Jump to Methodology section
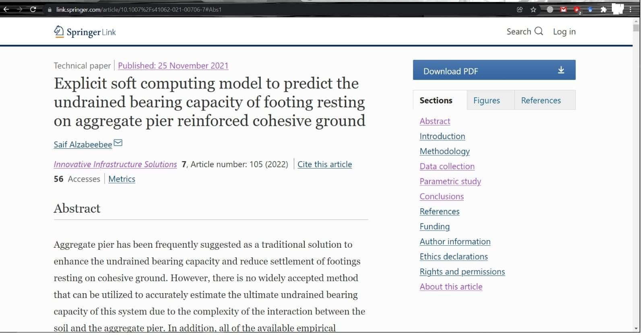Viewport: 644px width, 335px height. click(x=444, y=151)
